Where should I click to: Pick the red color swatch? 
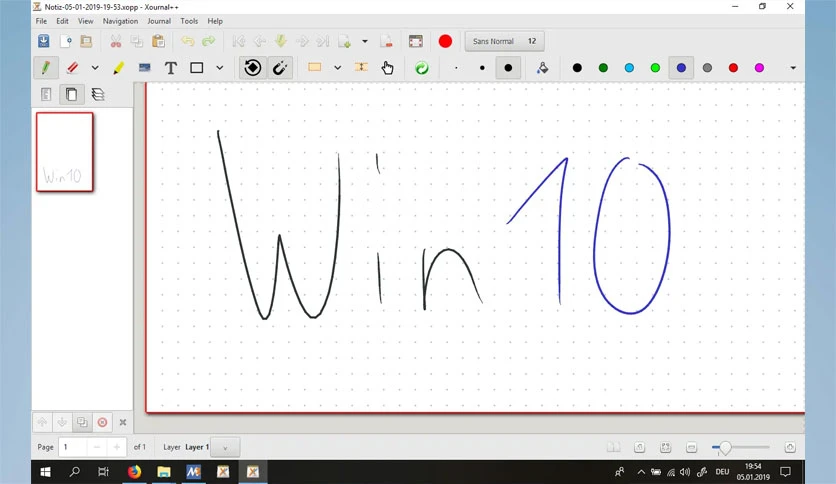[x=733, y=68]
